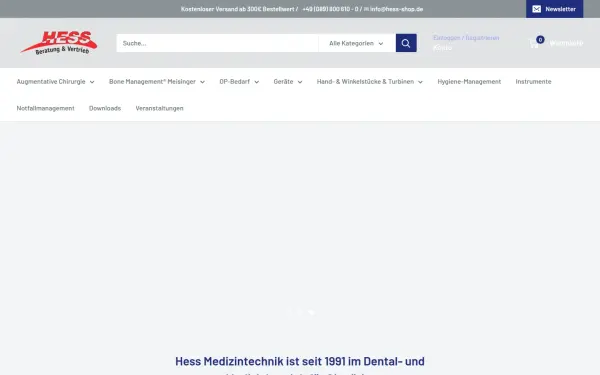Open the Veranstaltungen page
Screen dimensions: 600x375
(x=159, y=108)
